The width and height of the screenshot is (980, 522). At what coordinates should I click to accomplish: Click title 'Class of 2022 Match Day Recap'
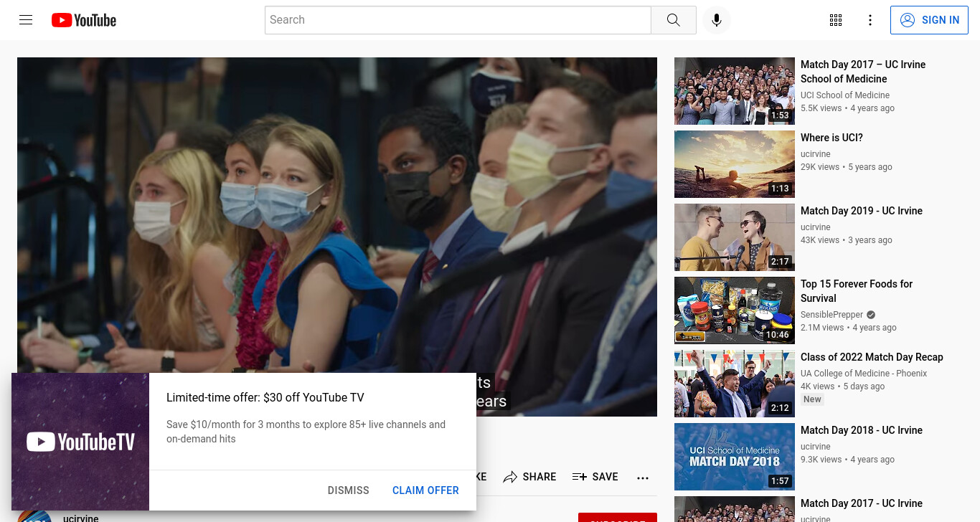coord(872,357)
